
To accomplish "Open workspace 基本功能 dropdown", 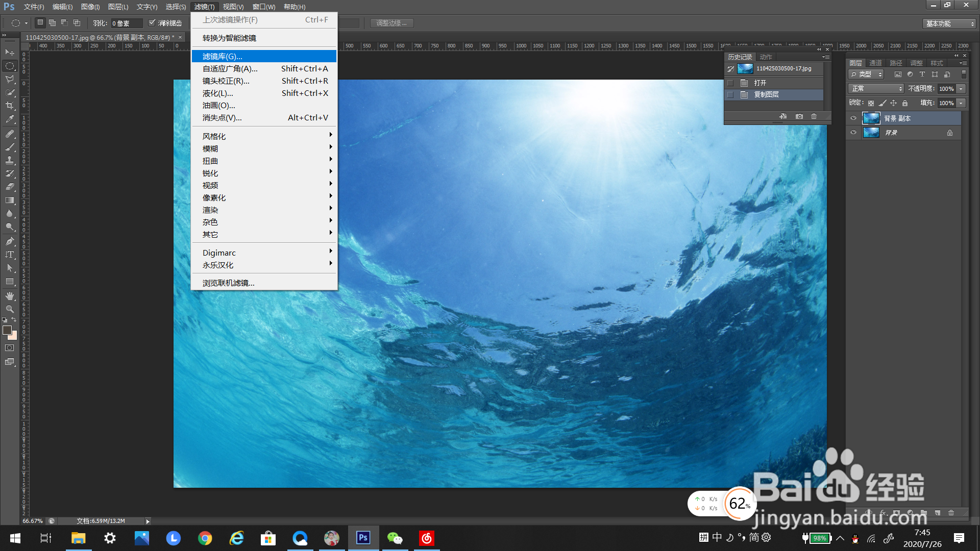I will pos(949,23).
